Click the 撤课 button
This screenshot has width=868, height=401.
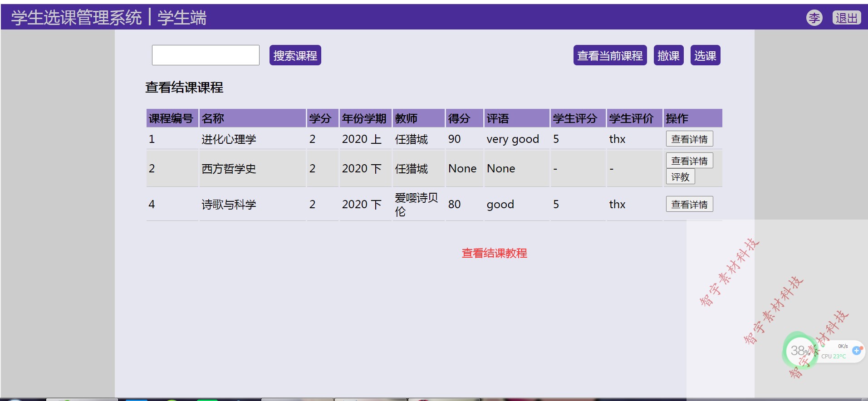pos(669,55)
